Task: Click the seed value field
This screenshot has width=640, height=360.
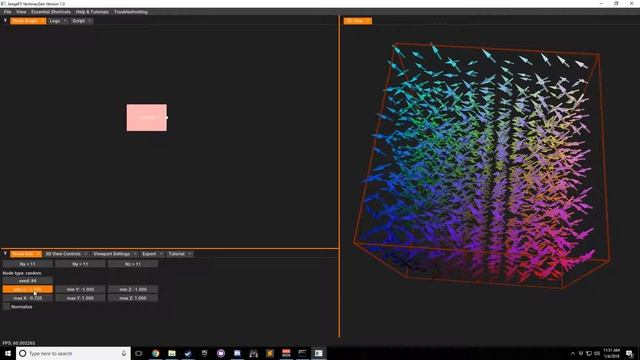Action: [28, 281]
